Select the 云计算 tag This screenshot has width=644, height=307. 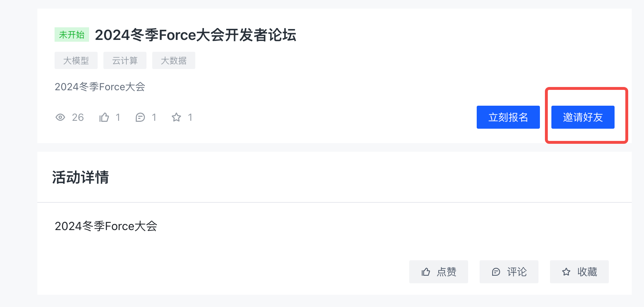click(x=125, y=60)
